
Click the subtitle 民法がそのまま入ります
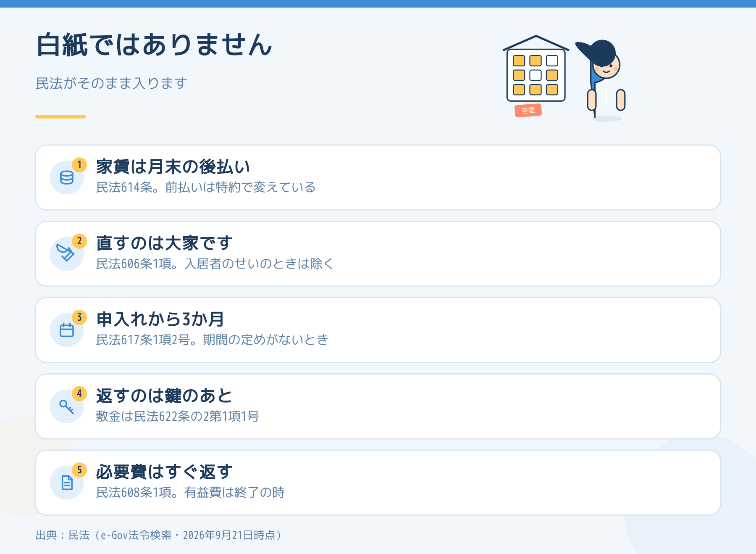click(111, 83)
